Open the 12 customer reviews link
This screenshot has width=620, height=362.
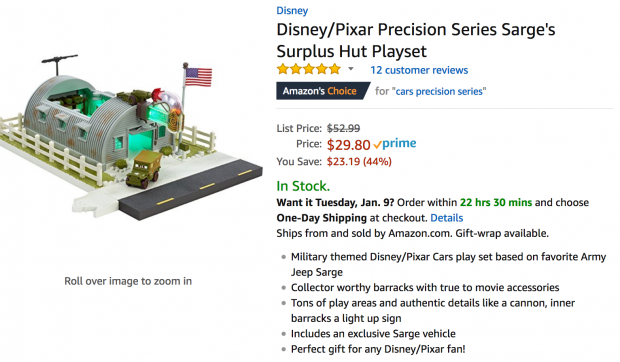tap(419, 70)
